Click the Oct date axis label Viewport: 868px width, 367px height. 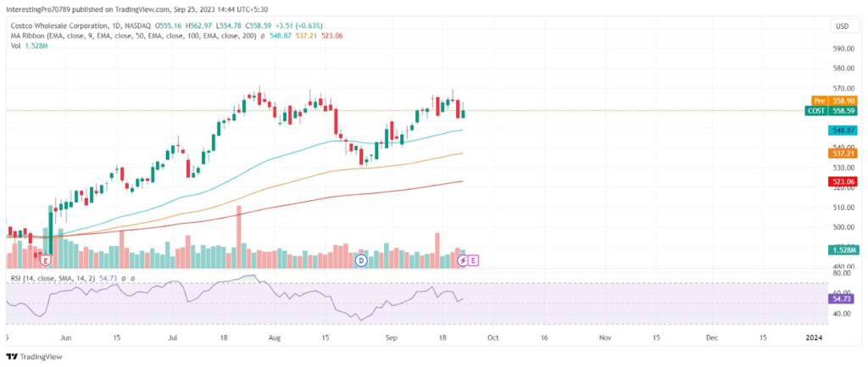tap(493, 337)
